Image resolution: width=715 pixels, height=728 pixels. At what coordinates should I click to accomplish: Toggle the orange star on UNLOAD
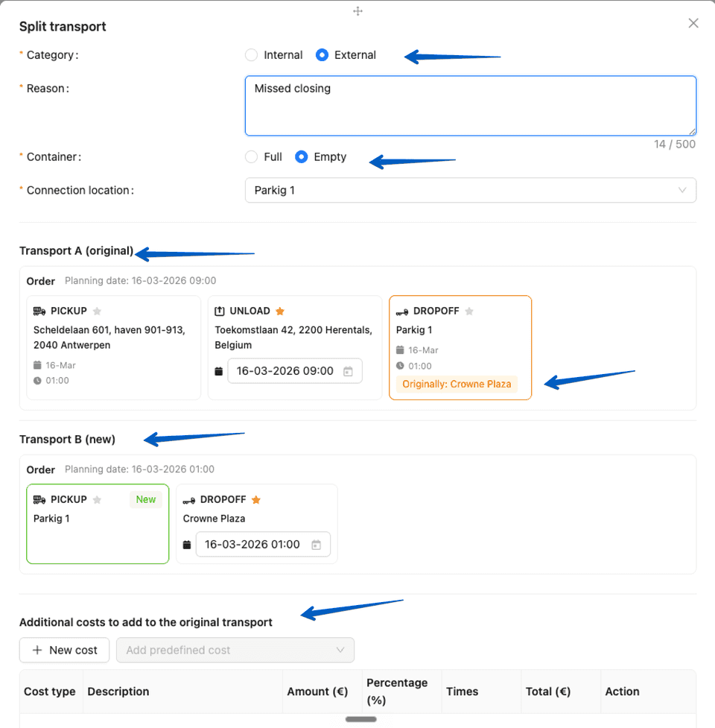tap(280, 311)
